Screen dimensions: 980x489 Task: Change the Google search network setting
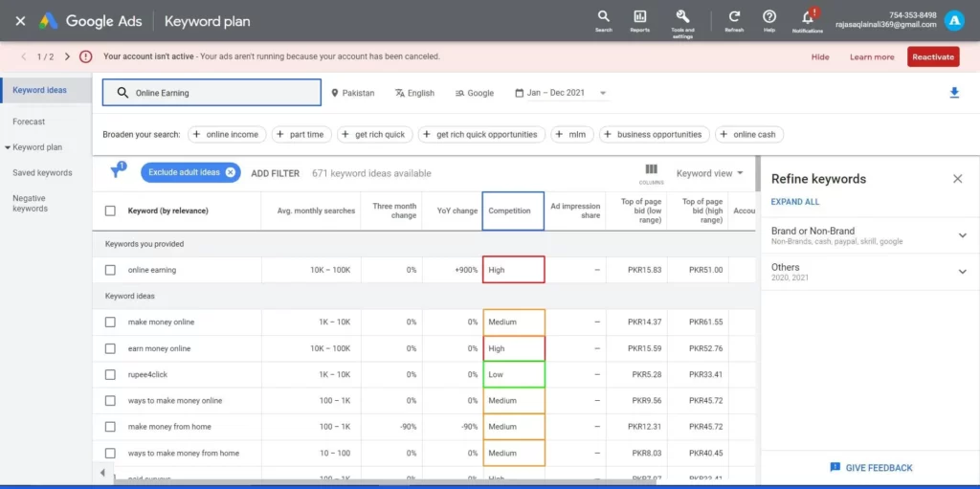(x=475, y=93)
